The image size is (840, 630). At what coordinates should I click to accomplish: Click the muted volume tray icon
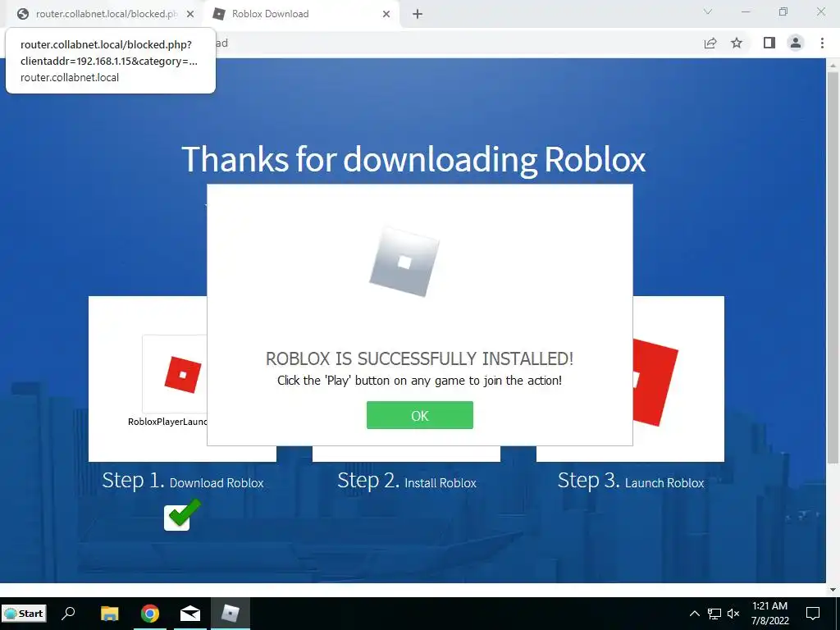point(733,614)
